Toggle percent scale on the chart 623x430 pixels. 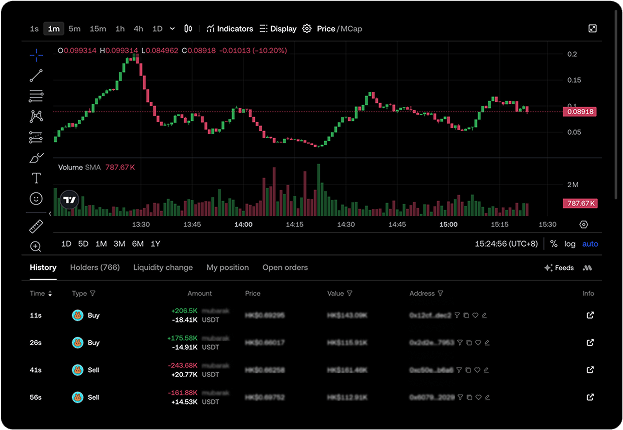point(553,244)
